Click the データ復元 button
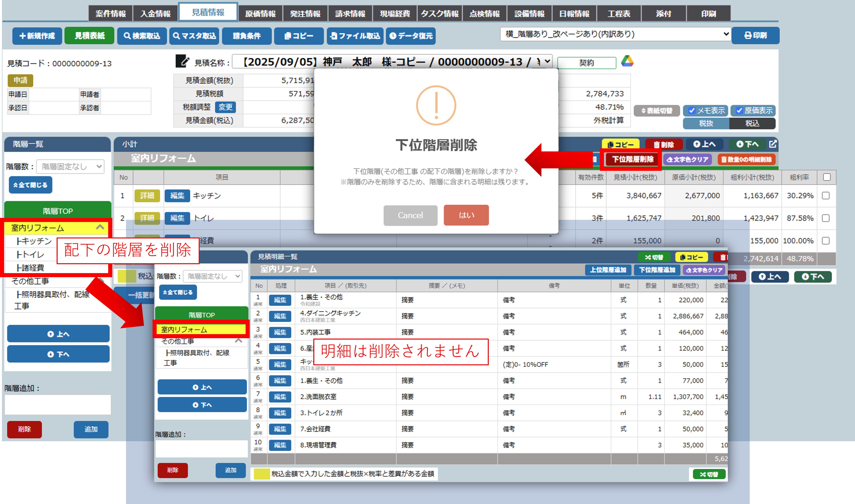 411,36
